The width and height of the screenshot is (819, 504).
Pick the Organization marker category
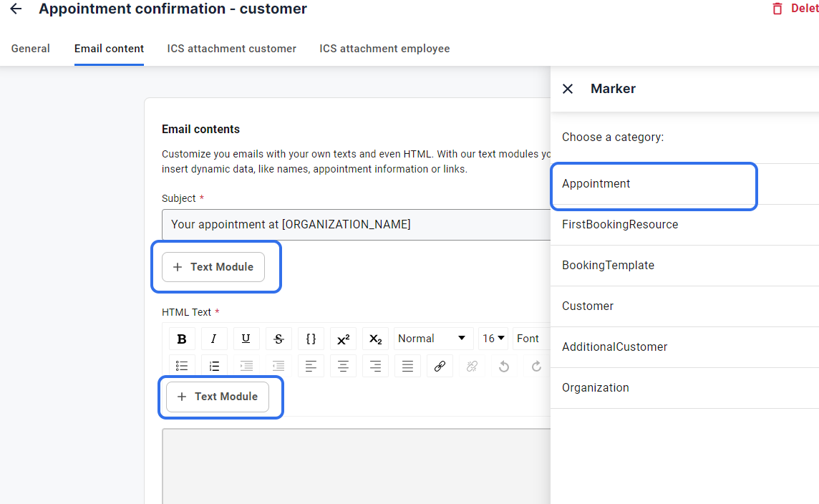(x=684, y=387)
